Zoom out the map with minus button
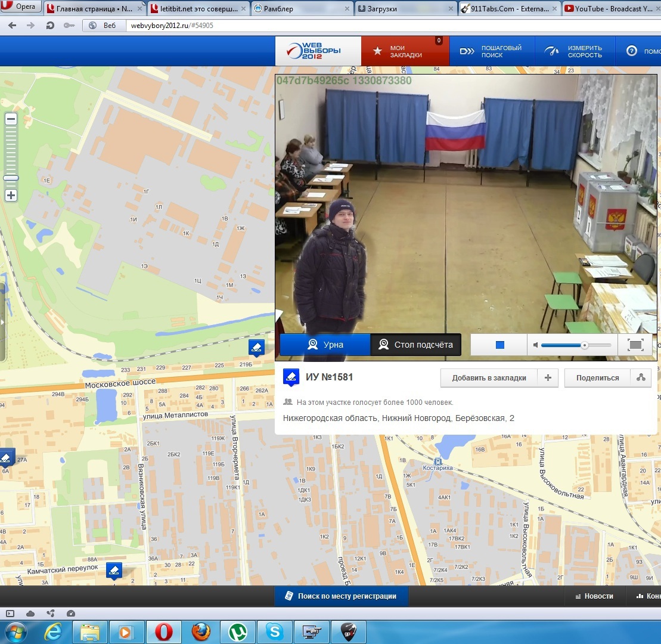Image resolution: width=661 pixels, height=644 pixels. (x=11, y=119)
